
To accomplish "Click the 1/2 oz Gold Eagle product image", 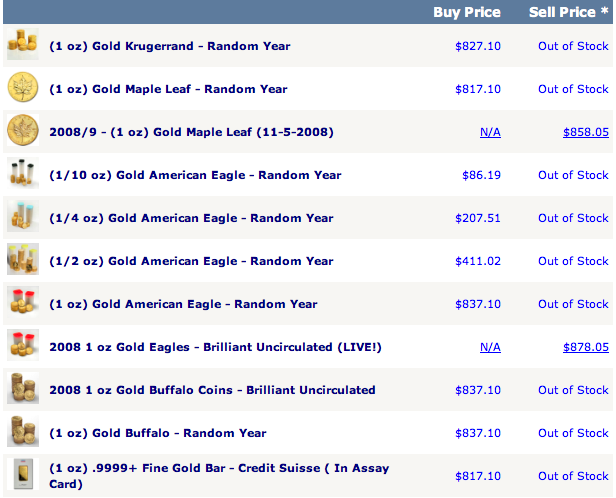I will 23,259.
